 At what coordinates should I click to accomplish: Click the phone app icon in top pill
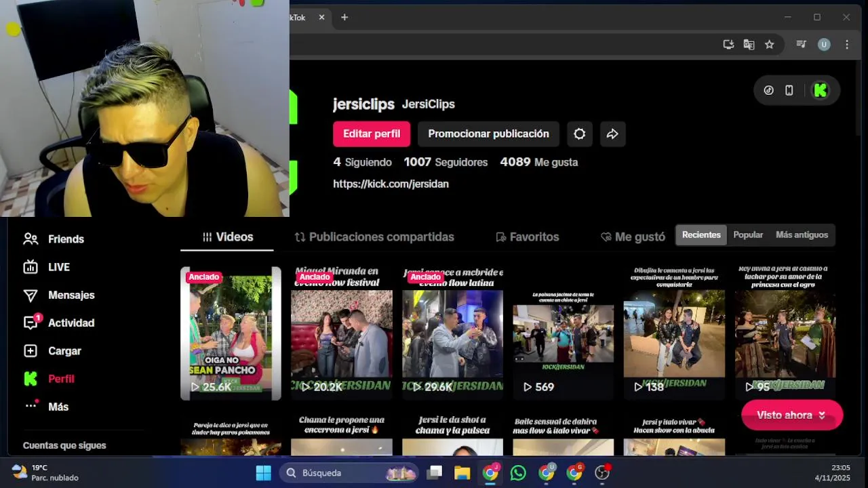[x=789, y=90]
